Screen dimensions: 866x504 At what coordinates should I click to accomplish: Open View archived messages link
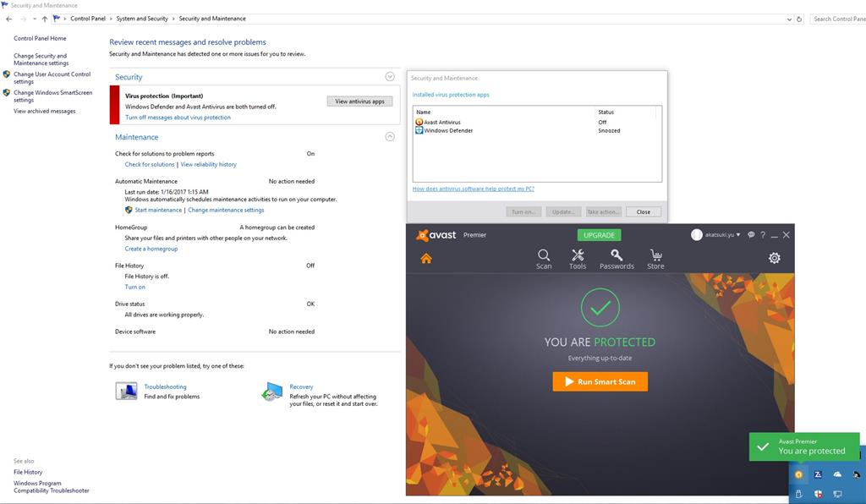[45, 111]
